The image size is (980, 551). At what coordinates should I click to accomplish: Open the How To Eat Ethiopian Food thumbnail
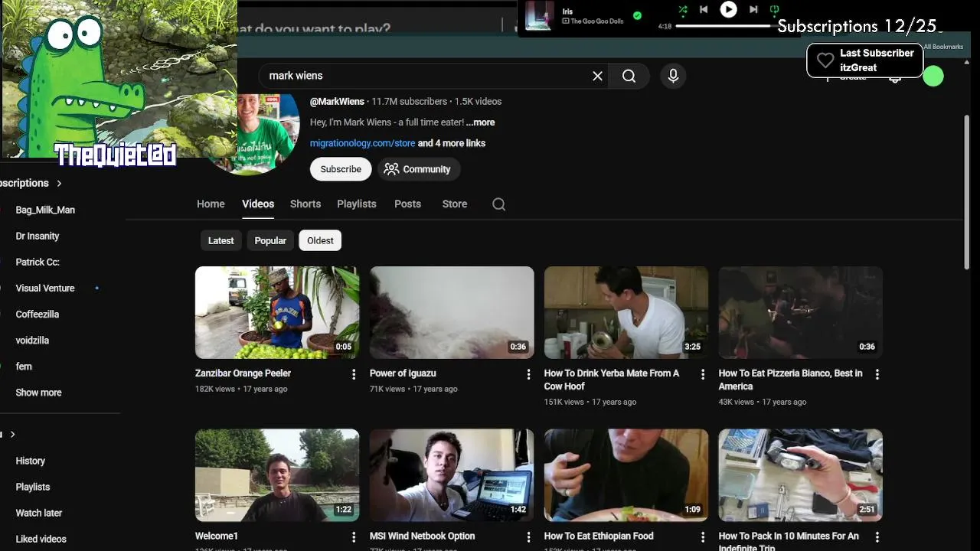(x=626, y=475)
